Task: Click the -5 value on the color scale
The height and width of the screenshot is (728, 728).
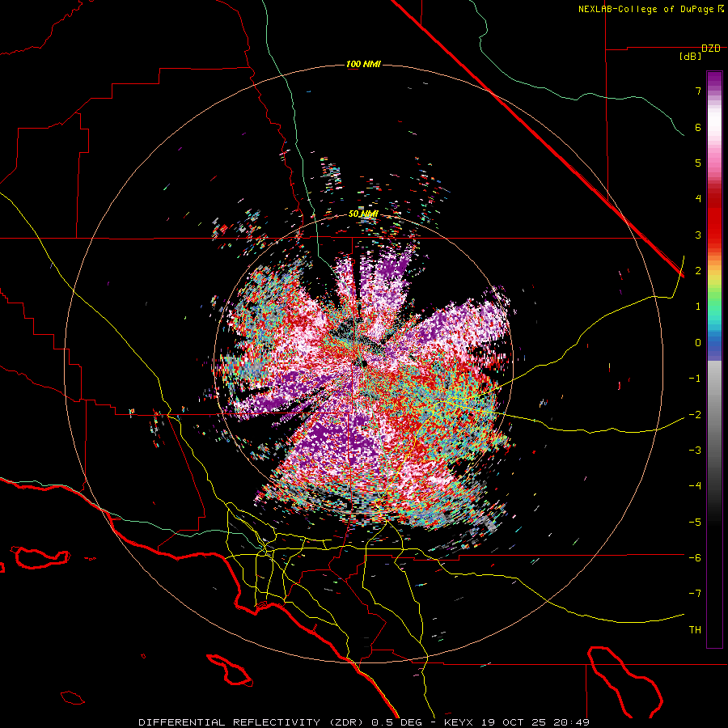Action: 695,523
